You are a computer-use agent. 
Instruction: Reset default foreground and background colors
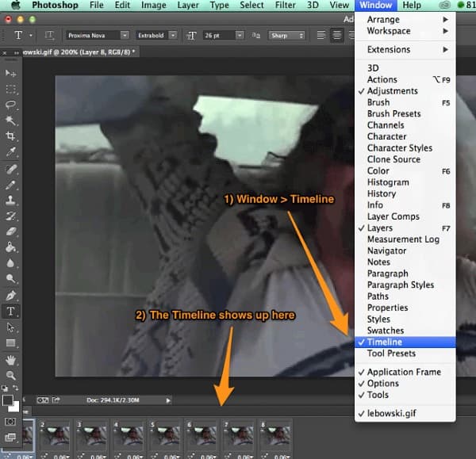click(x=5, y=388)
